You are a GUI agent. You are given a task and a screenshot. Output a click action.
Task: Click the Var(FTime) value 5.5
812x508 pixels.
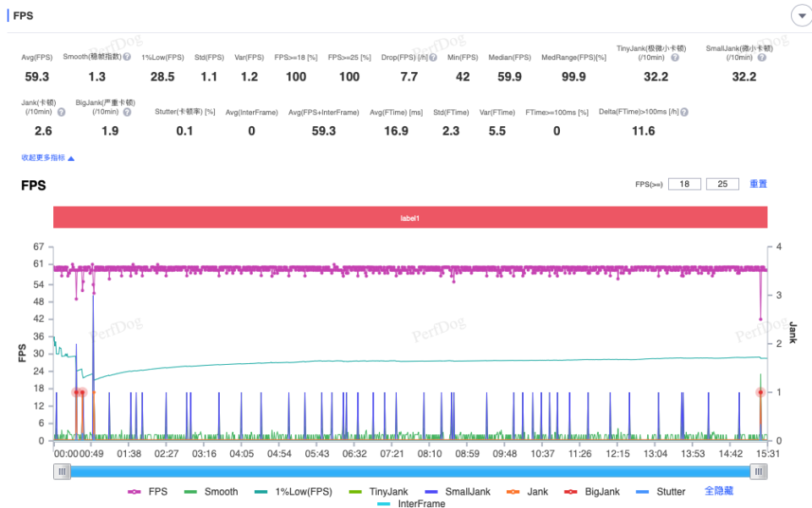(x=497, y=131)
